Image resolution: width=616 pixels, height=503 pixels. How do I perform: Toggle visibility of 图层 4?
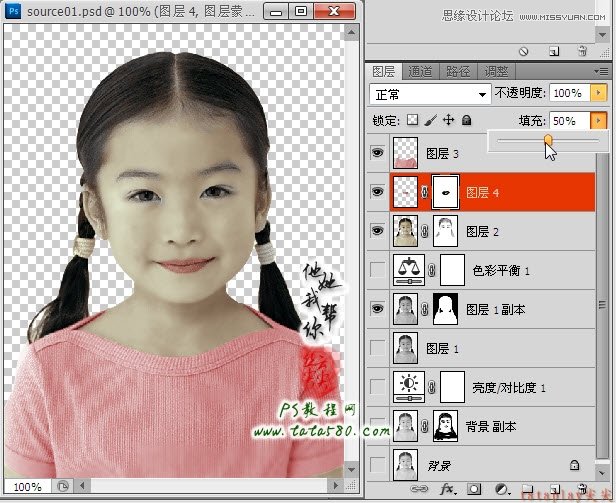378,191
